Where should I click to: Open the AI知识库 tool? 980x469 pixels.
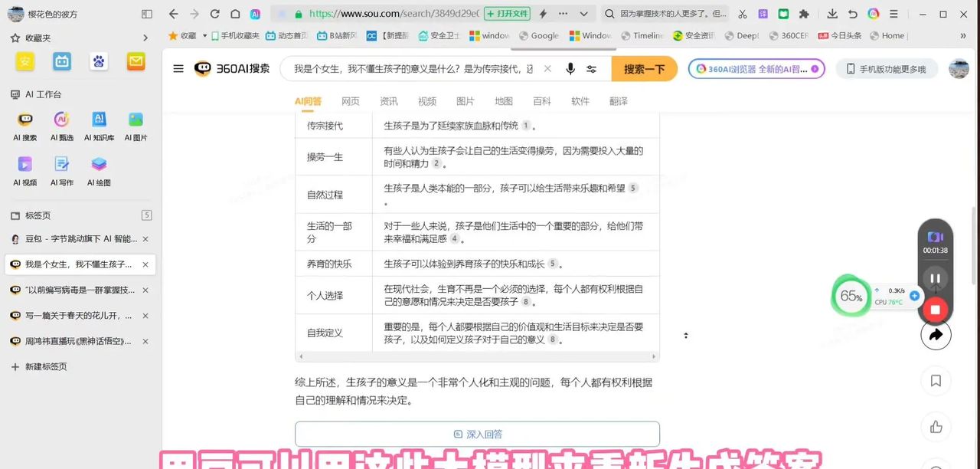pos(99,124)
